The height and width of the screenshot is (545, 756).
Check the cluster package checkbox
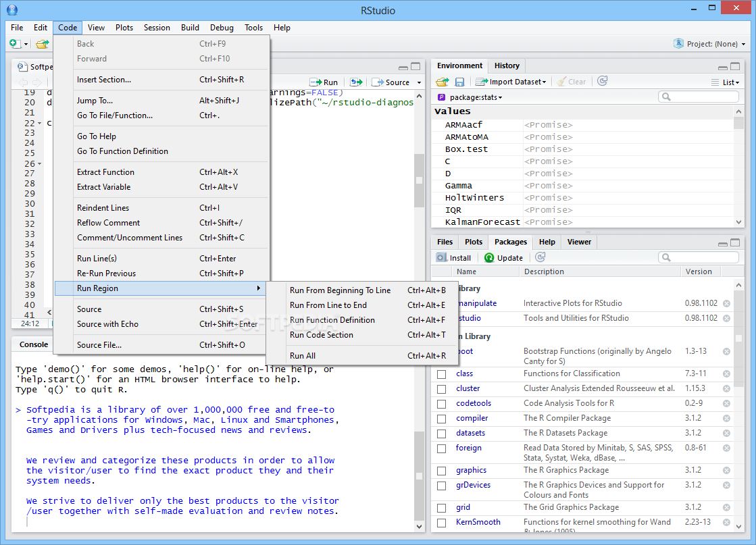(x=442, y=390)
